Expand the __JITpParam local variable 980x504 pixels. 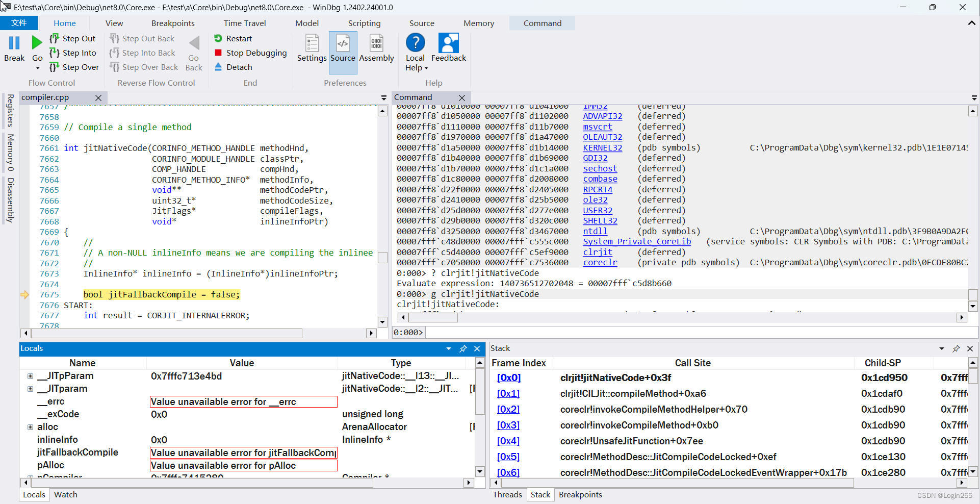[x=30, y=376]
